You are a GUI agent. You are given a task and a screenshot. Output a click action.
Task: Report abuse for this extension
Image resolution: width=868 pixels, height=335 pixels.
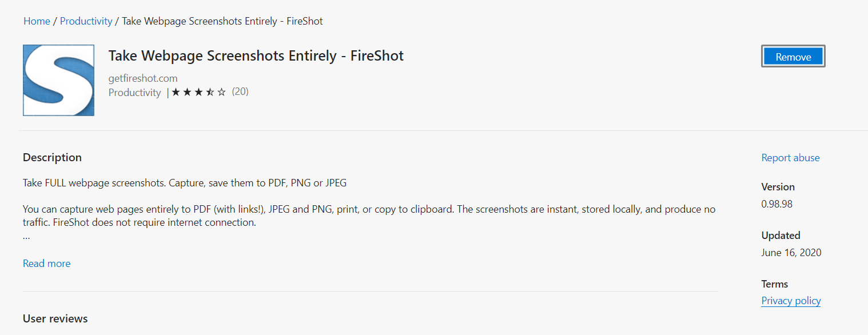(790, 158)
